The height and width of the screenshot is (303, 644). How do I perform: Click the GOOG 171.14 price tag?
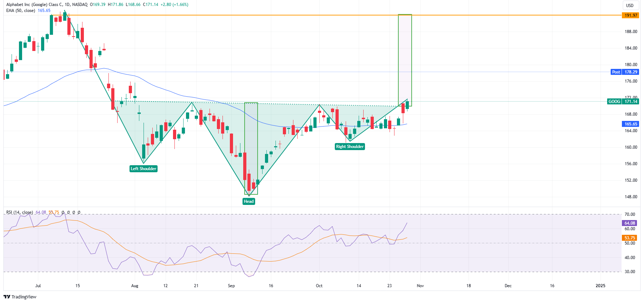pyautogui.click(x=623, y=102)
